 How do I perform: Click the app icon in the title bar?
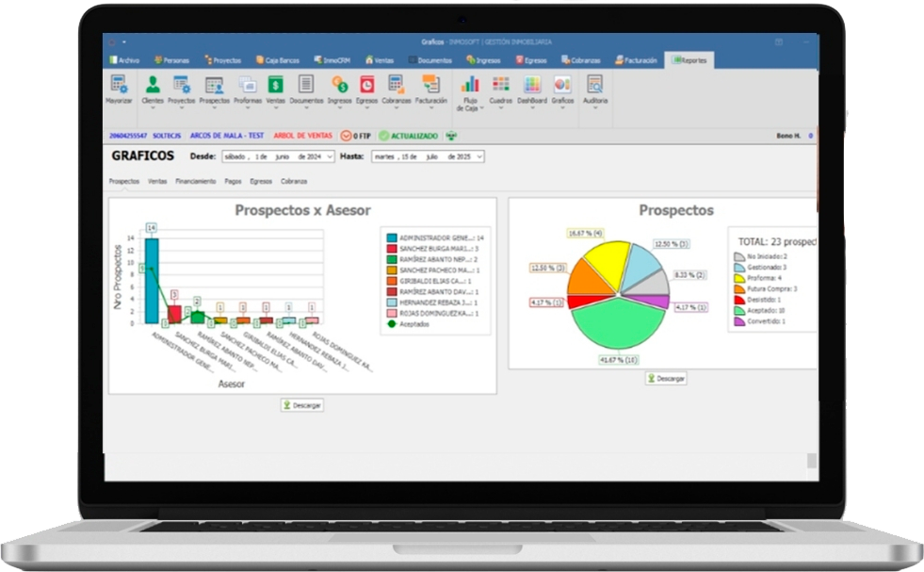[111, 41]
